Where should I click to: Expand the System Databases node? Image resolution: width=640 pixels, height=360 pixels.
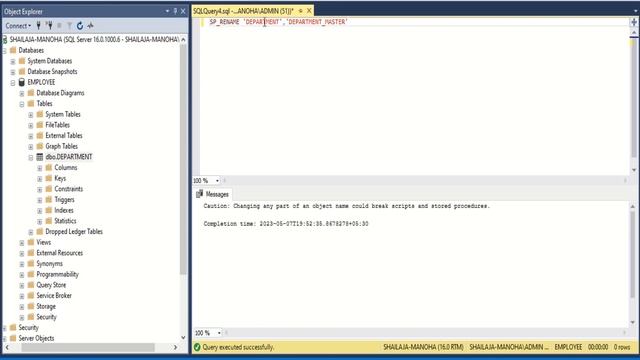13,61
